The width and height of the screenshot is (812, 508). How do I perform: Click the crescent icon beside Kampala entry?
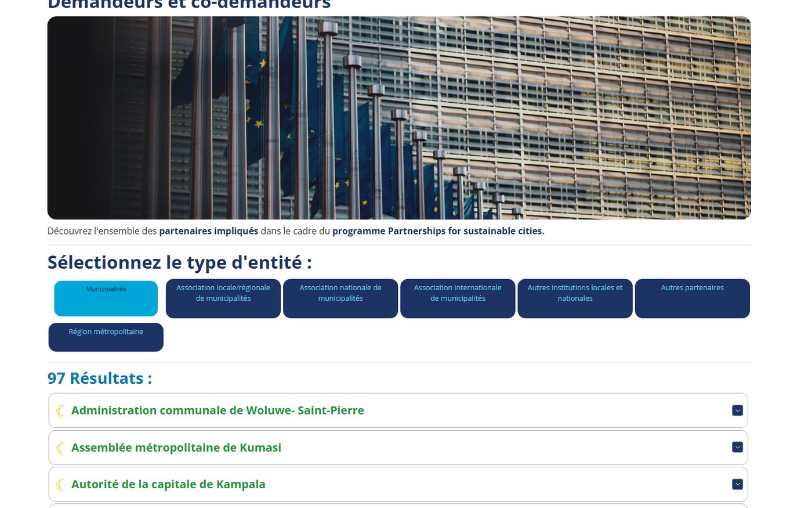(x=60, y=485)
